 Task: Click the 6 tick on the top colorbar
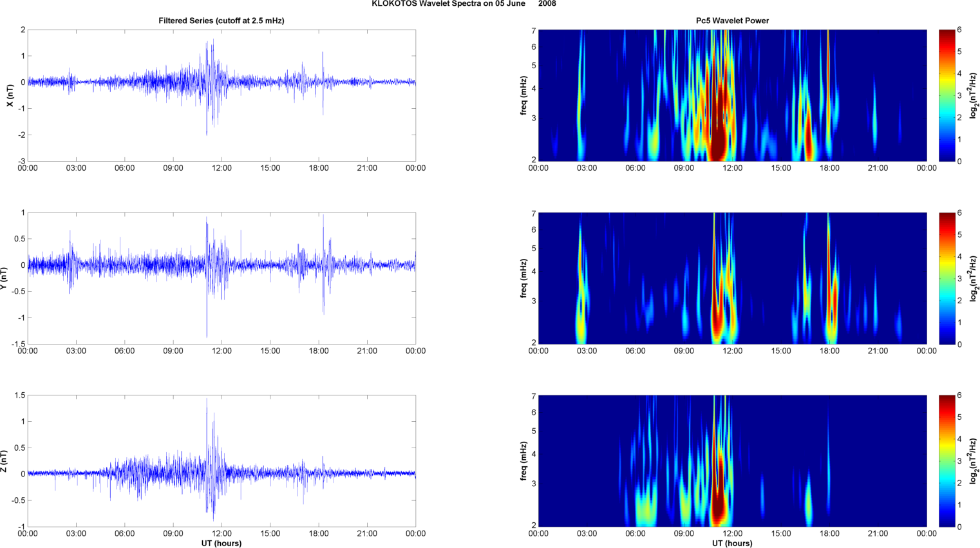pyautogui.click(x=959, y=30)
